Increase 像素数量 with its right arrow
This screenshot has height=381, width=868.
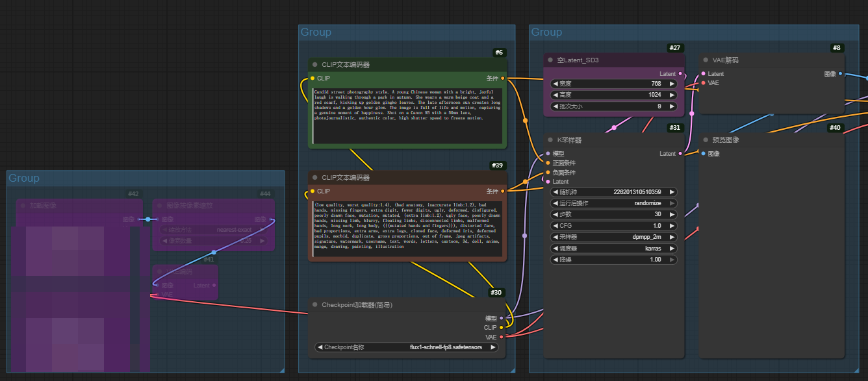[262, 241]
